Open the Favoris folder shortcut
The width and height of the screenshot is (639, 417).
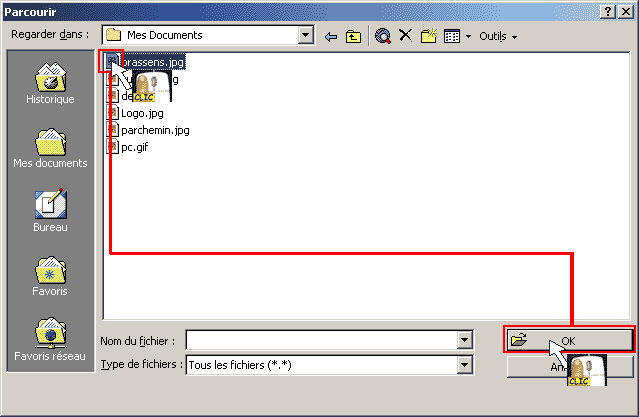(50, 276)
